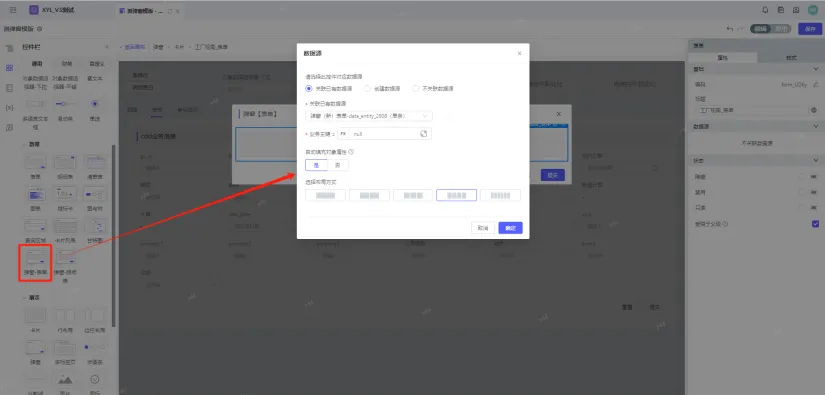
Task: Select the 步骤条 steps component
Action: (96, 351)
